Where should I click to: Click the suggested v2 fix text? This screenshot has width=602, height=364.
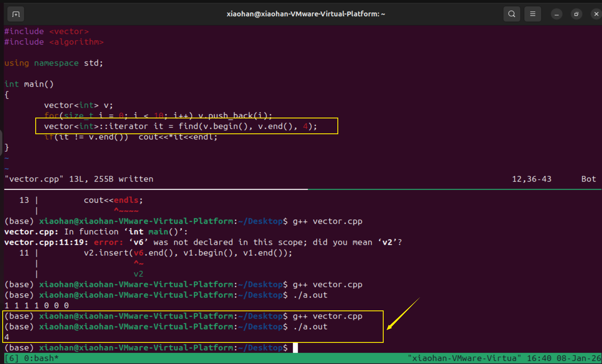(x=138, y=274)
